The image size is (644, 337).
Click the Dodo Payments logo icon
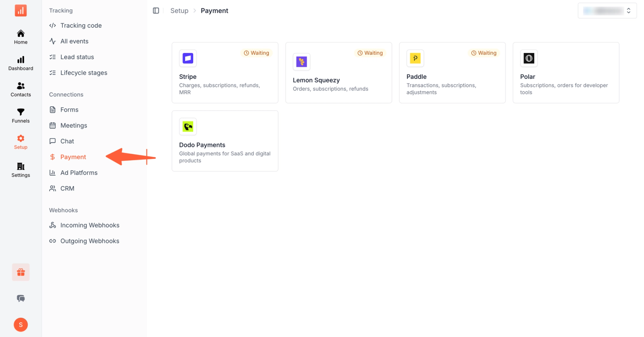point(188,127)
